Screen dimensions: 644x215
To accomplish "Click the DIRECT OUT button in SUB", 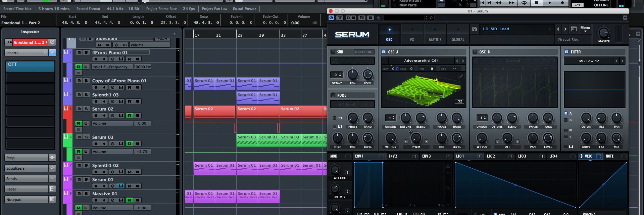I will click(364, 52).
